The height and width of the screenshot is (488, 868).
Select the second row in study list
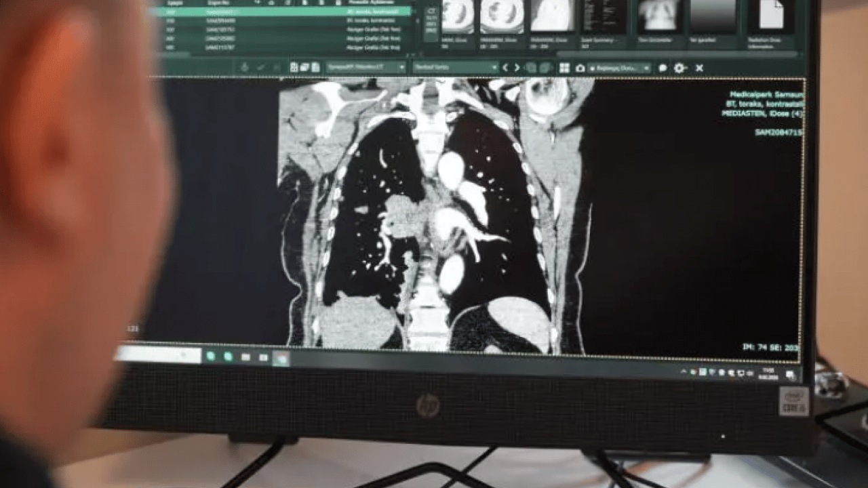click(285, 21)
